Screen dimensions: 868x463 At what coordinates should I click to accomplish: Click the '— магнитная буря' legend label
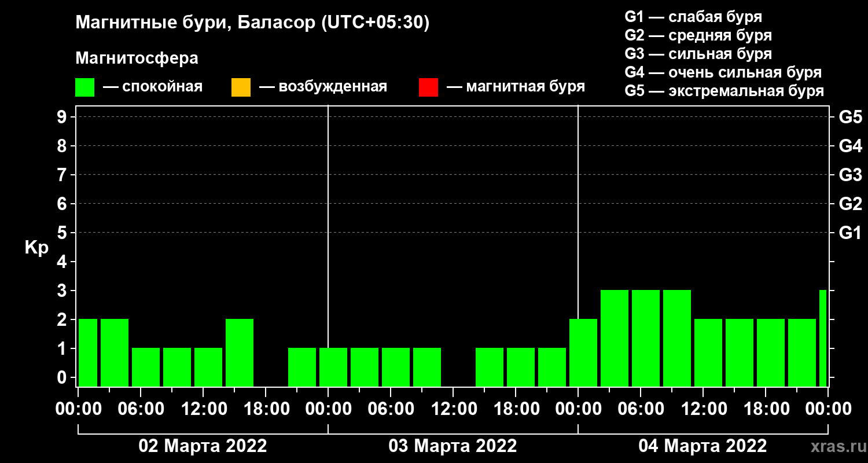[x=516, y=87]
